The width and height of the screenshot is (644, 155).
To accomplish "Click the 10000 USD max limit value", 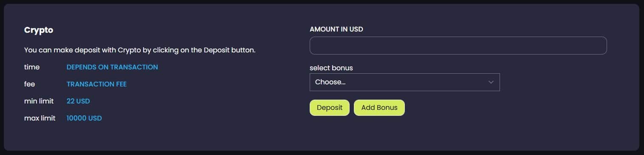I will pyautogui.click(x=84, y=118).
